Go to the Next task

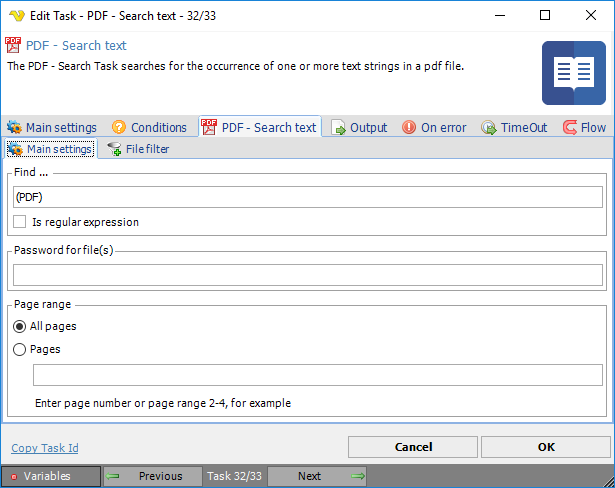click(x=317, y=476)
